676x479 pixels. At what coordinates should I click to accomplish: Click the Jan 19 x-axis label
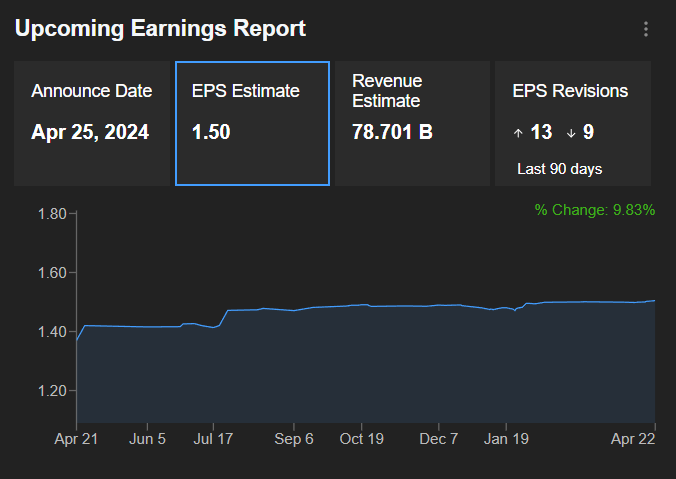[506, 438]
